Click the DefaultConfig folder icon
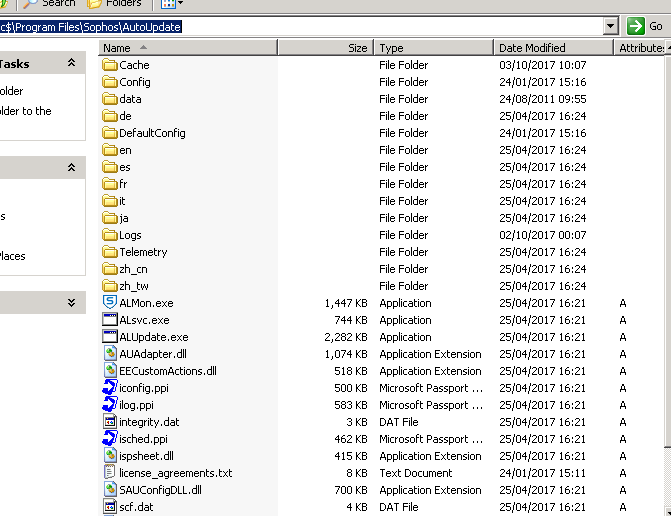Viewport: 671px width, 516px height. [x=110, y=133]
